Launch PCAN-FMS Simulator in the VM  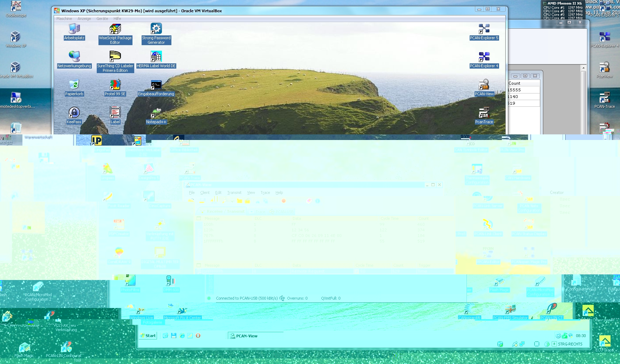pos(510,312)
